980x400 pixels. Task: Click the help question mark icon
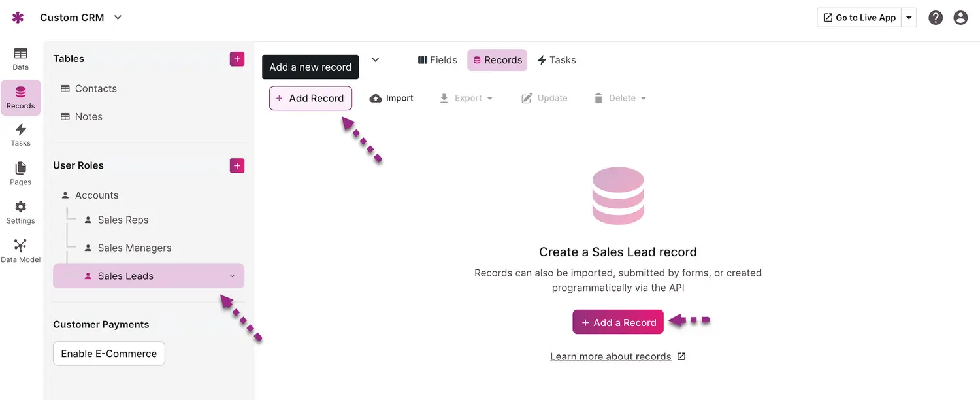936,18
